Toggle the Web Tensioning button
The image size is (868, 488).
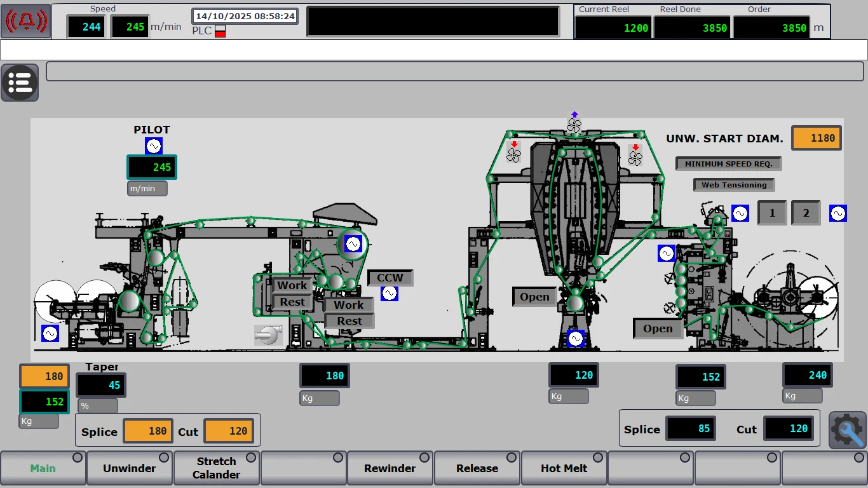tap(734, 185)
